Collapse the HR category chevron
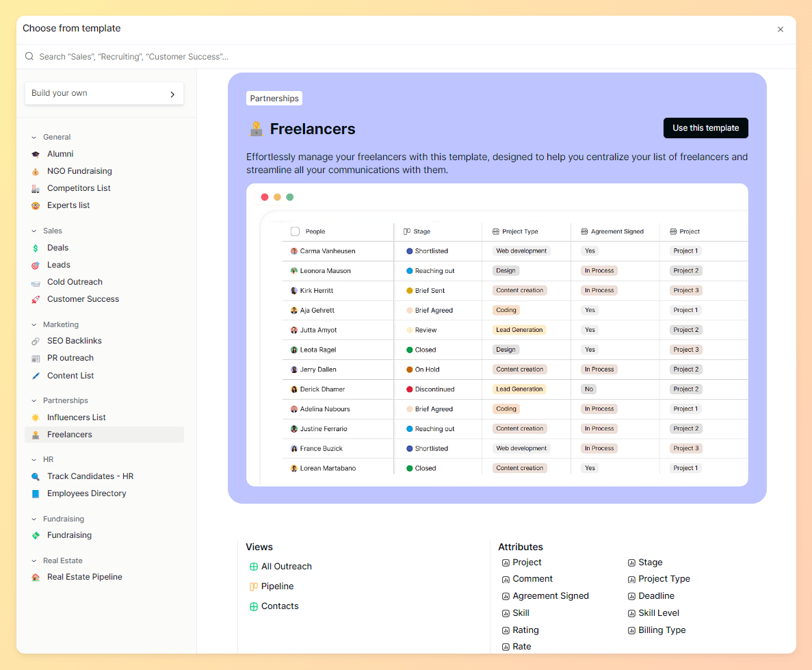This screenshot has width=812, height=670. (x=34, y=460)
